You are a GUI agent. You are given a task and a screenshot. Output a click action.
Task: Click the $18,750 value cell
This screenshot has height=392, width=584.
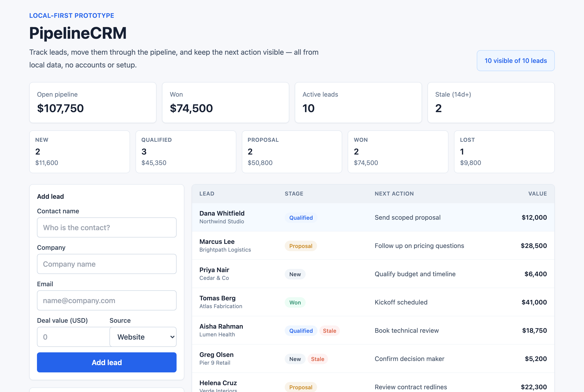tap(534, 330)
